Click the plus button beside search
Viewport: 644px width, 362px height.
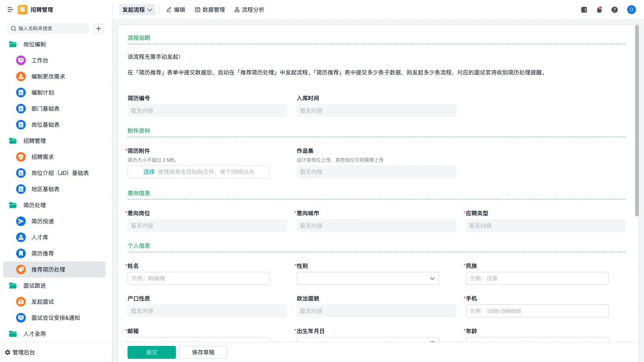(x=99, y=28)
